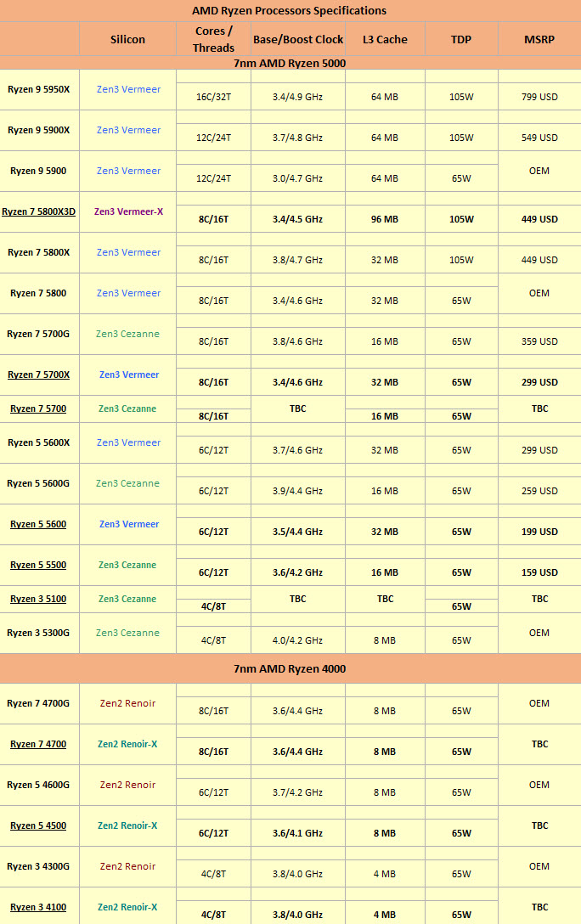Open the Ryzen 3 5100 link
This screenshot has width=581, height=924.
point(38,600)
